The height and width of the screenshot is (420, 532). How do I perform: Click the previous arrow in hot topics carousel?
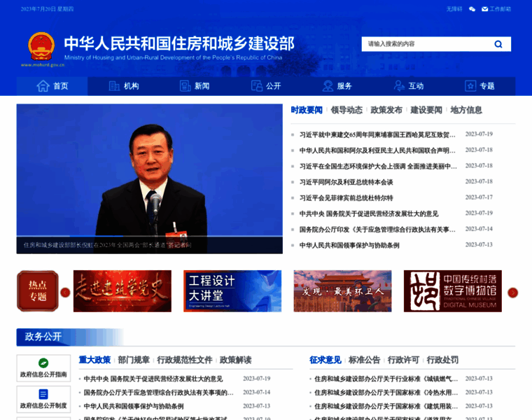click(65, 293)
